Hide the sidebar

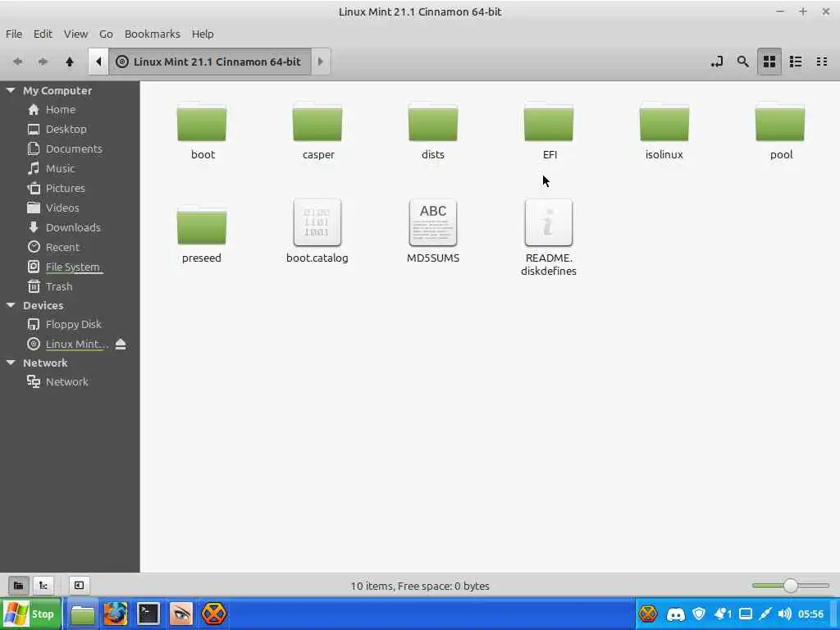pyautogui.click(x=79, y=586)
